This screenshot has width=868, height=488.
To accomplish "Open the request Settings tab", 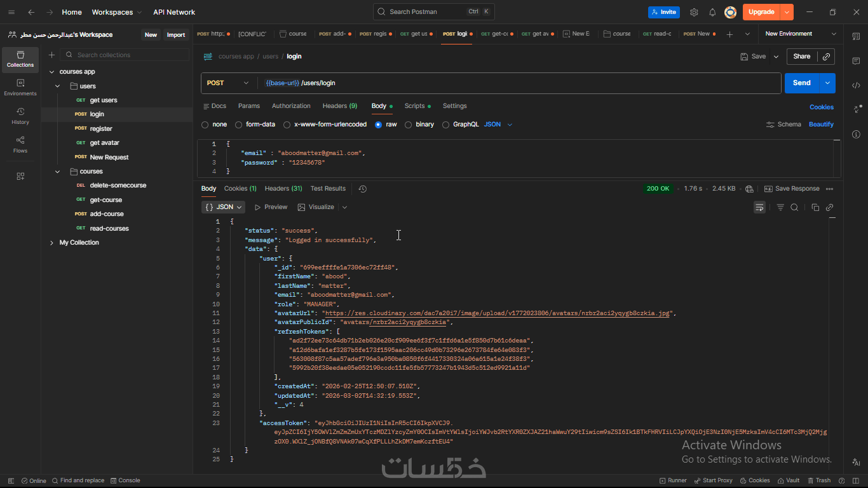I will [x=455, y=106].
